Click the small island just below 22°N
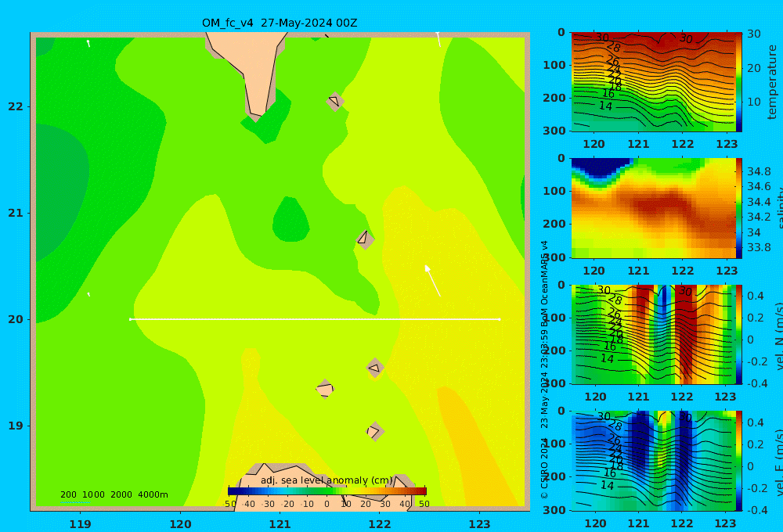This screenshot has width=783, height=532. (334, 101)
